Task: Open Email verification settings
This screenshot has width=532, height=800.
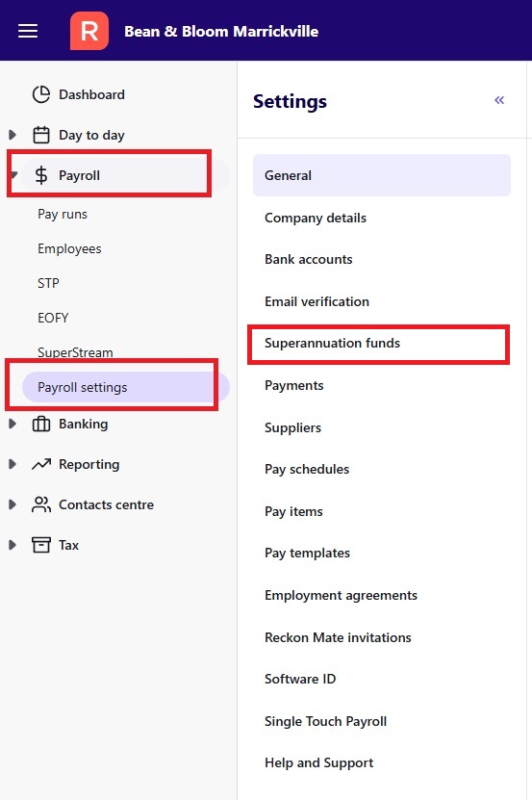Action: 317,301
